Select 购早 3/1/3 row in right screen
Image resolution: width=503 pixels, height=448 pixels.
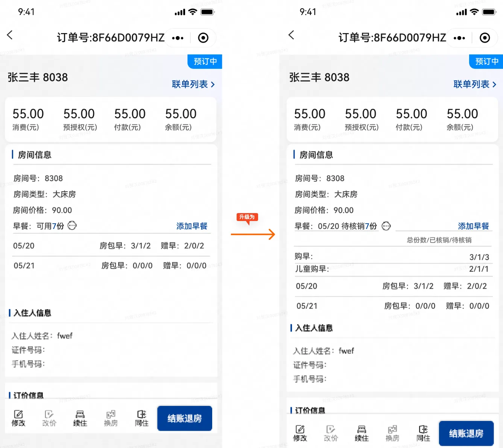pyautogui.click(x=393, y=257)
